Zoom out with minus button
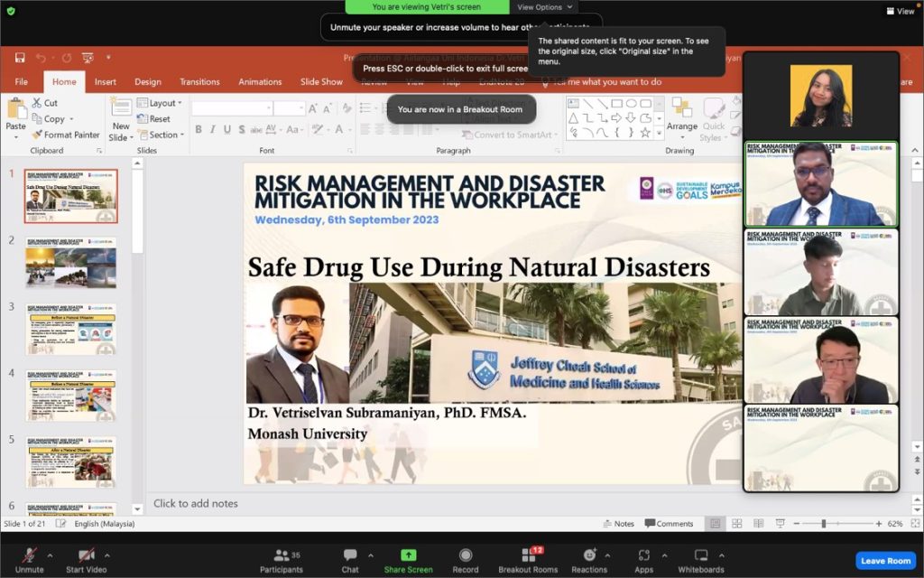 click(797, 523)
